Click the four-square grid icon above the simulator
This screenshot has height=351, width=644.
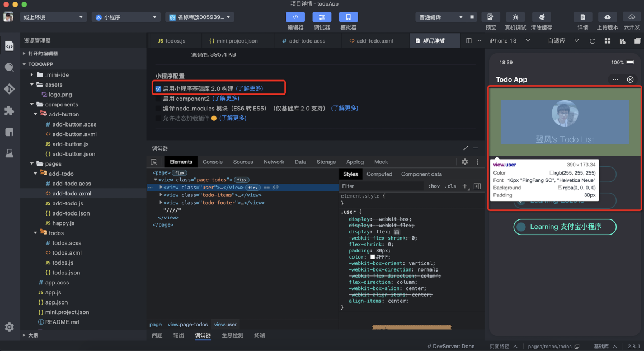(x=607, y=41)
